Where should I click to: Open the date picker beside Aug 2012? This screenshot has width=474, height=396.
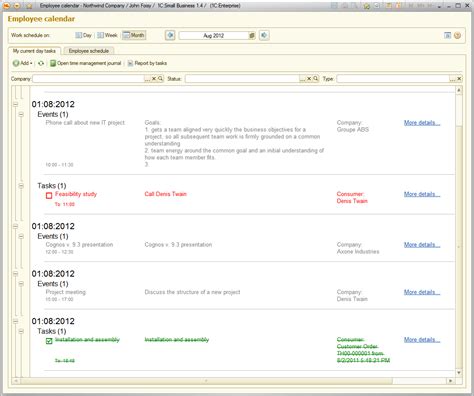(252, 35)
